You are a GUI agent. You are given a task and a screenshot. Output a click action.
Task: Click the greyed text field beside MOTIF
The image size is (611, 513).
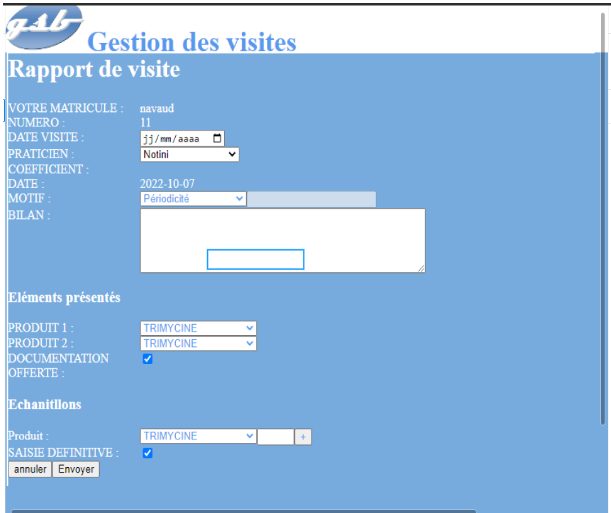[x=311, y=199]
